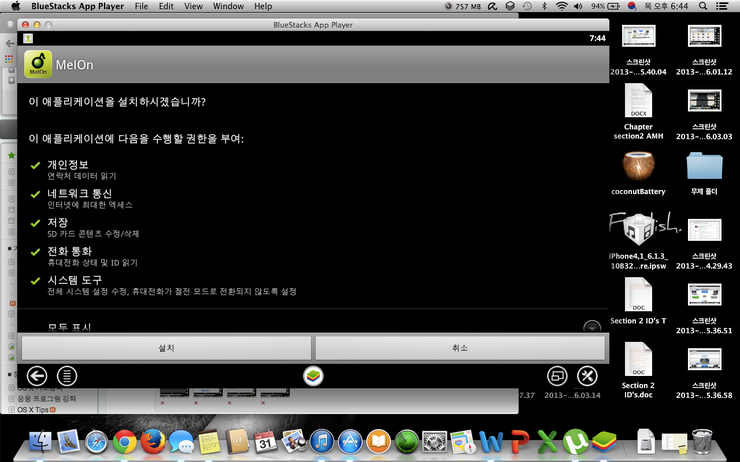Click the 757 MB memory indicator
The height and width of the screenshot is (462, 740).
[463, 6]
